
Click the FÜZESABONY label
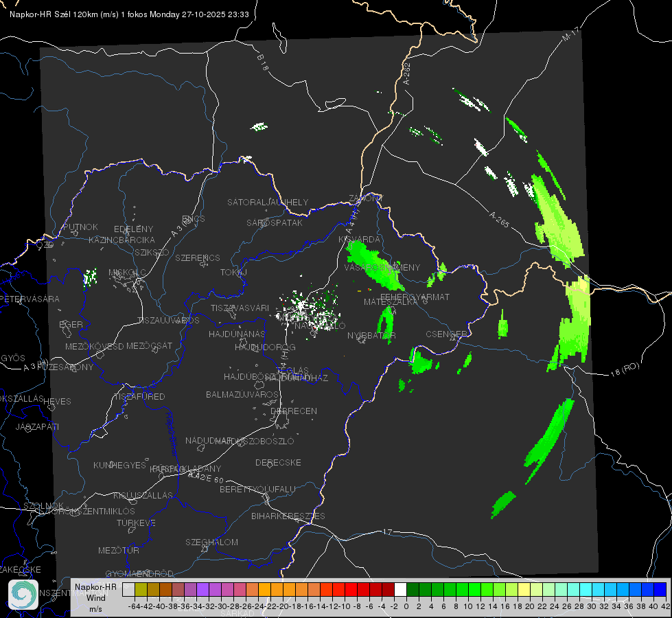click(x=65, y=367)
